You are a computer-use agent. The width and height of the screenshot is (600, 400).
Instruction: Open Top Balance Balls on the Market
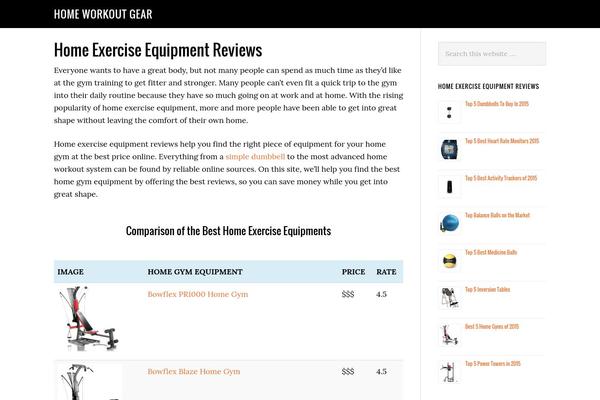[497, 215]
